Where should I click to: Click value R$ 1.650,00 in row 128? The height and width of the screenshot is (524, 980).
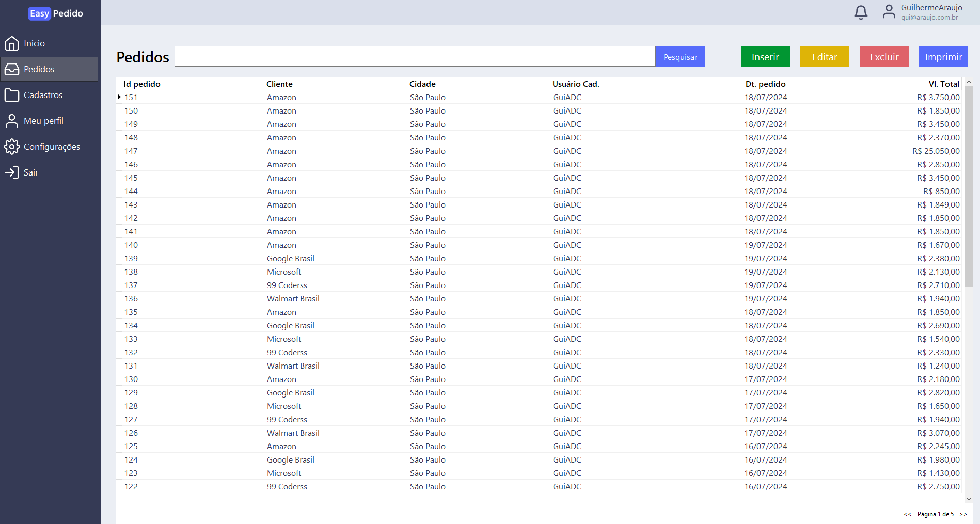click(x=939, y=406)
